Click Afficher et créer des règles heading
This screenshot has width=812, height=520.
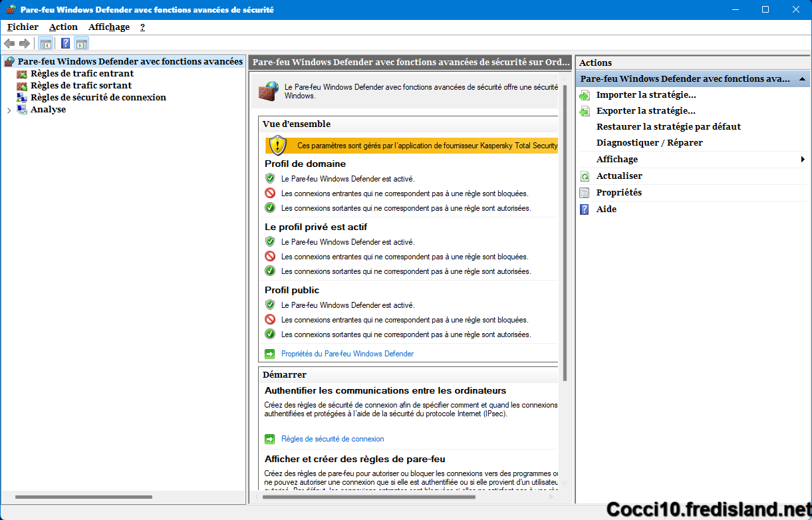pyautogui.click(x=355, y=459)
